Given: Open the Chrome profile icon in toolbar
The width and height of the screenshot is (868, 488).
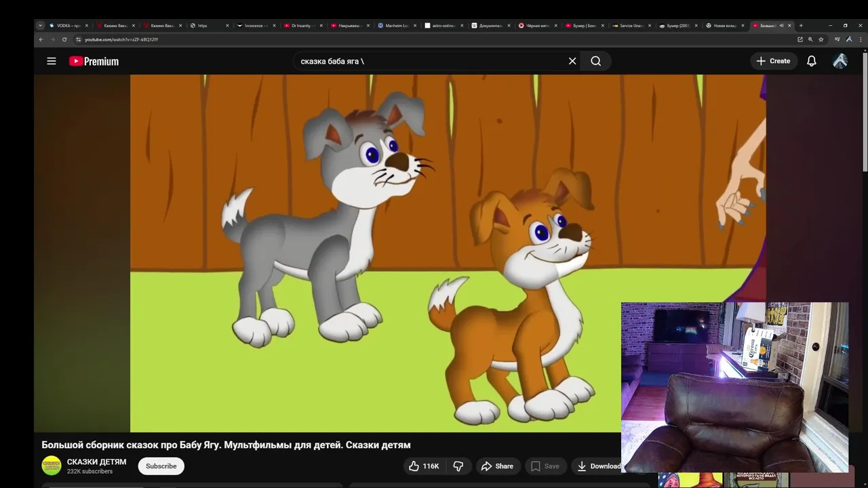Looking at the screenshot, I should [x=849, y=39].
